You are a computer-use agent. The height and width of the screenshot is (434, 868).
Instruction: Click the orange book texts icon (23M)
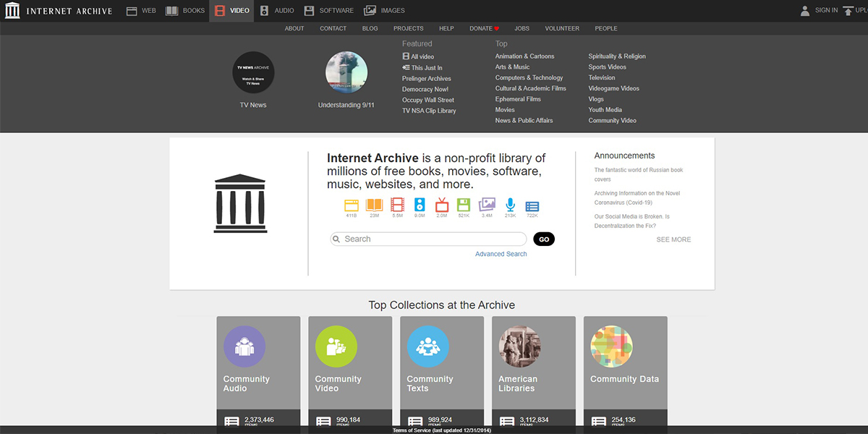click(x=374, y=205)
